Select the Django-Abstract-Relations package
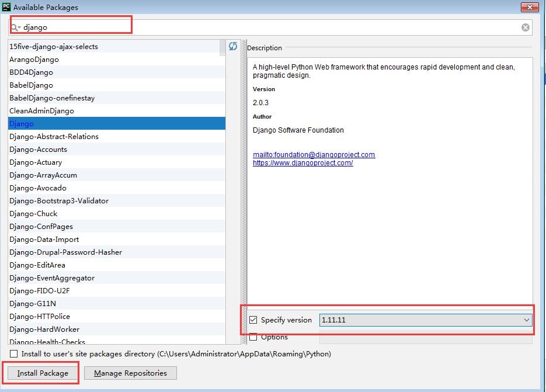This screenshot has height=392, width=546. pyautogui.click(x=117, y=136)
